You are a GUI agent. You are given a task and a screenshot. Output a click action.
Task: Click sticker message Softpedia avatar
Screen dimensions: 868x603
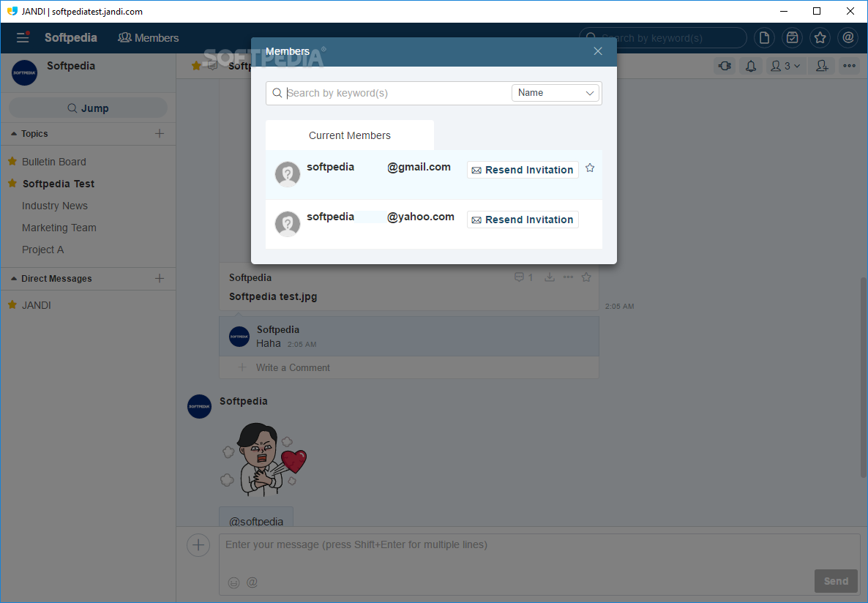pyautogui.click(x=199, y=406)
